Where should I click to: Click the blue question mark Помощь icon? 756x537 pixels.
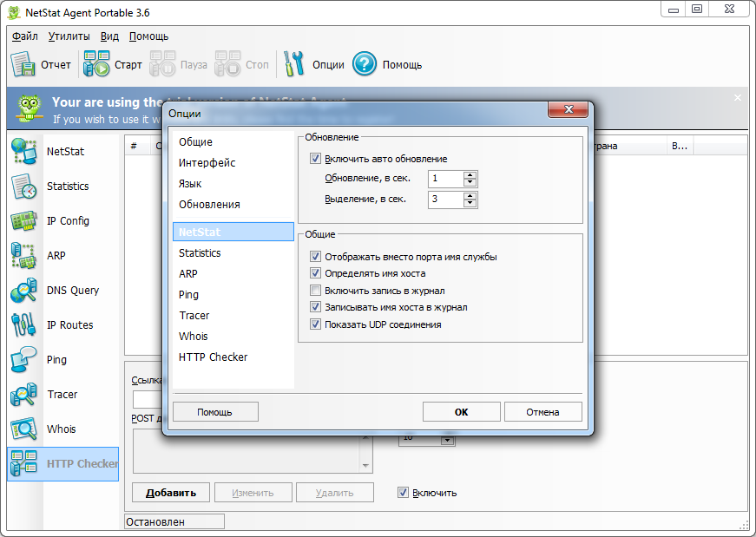pos(364,64)
